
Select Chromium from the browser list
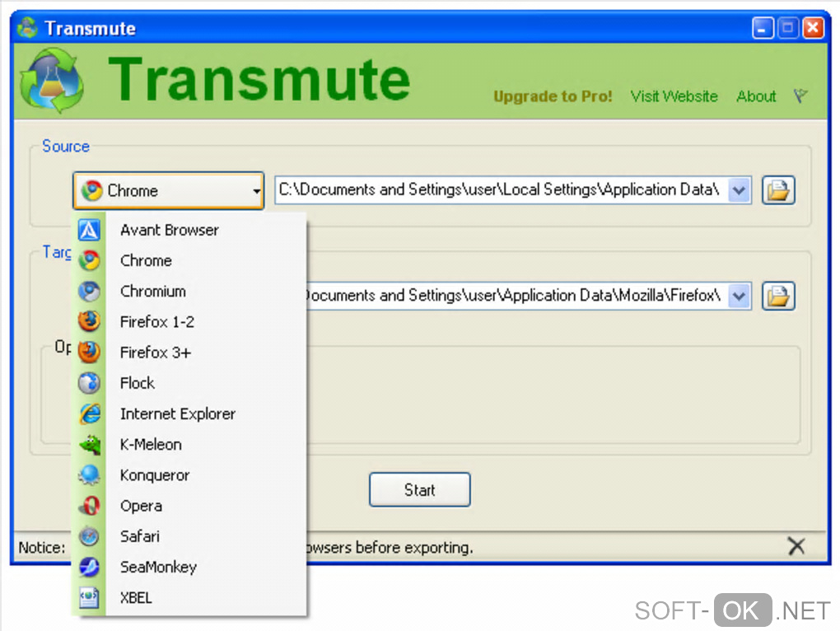(189, 292)
